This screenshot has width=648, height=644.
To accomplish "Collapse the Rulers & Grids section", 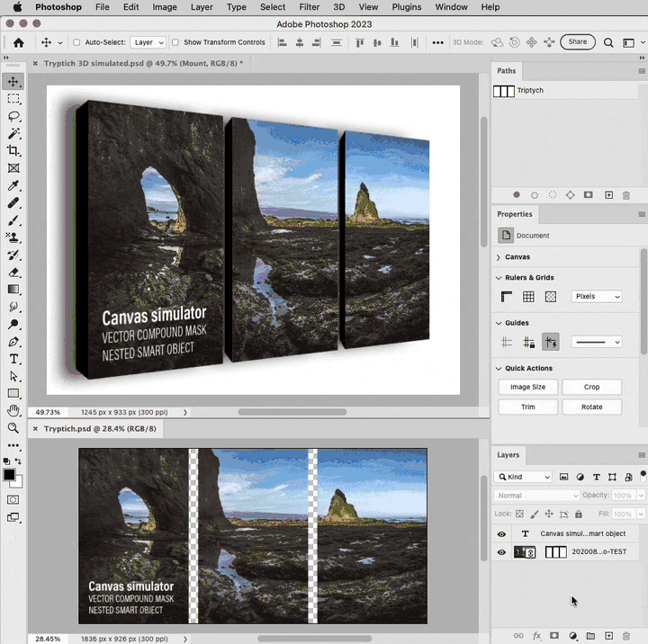I will tap(499, 278).
